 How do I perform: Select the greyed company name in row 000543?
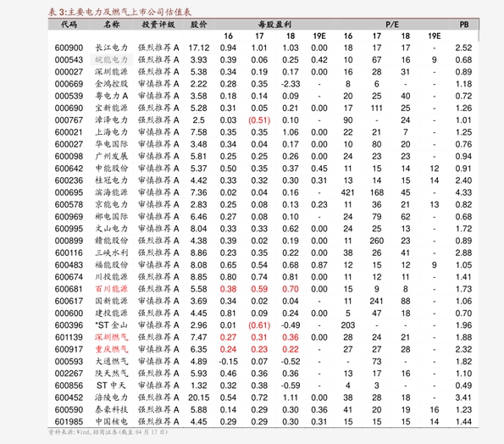pos(112,60)
